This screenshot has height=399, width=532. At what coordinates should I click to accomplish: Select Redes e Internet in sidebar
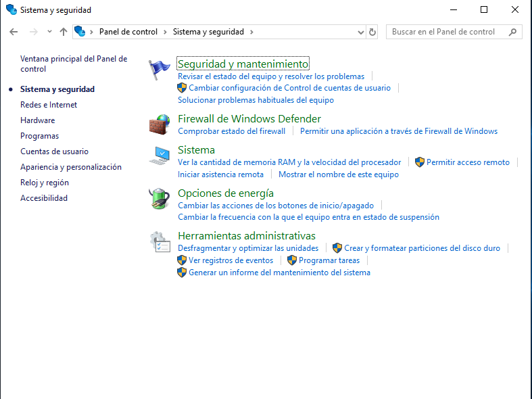(49, 105)
